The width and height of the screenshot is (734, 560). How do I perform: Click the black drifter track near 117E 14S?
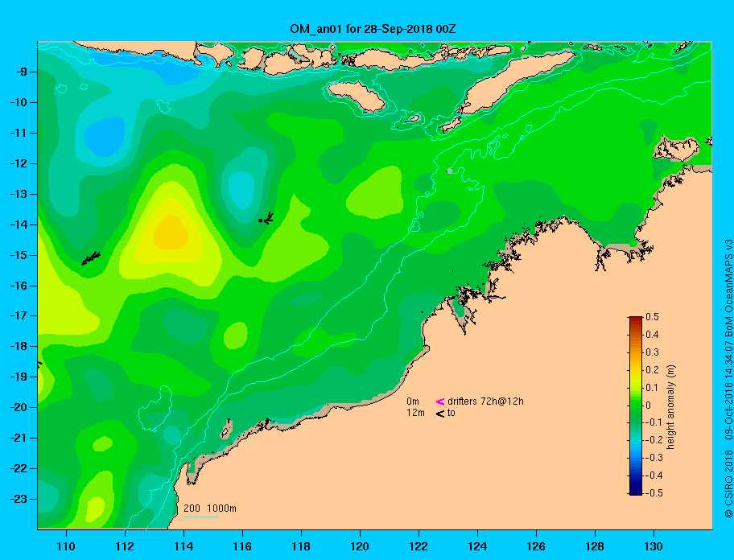pos(266,218)
